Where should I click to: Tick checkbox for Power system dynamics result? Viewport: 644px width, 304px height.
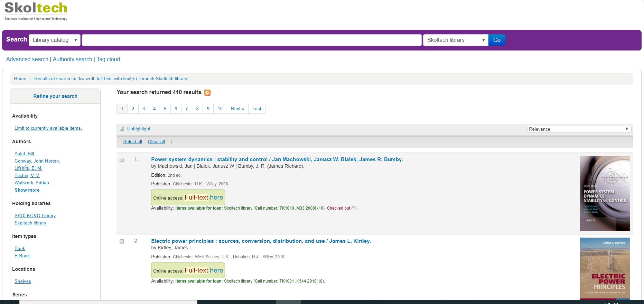pyautogui.click(x=122, y=160)
